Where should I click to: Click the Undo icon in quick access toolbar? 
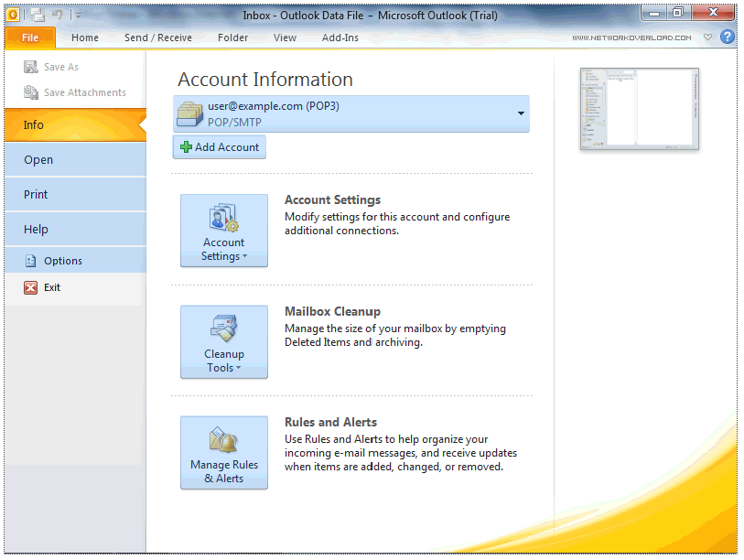[59, 15]
